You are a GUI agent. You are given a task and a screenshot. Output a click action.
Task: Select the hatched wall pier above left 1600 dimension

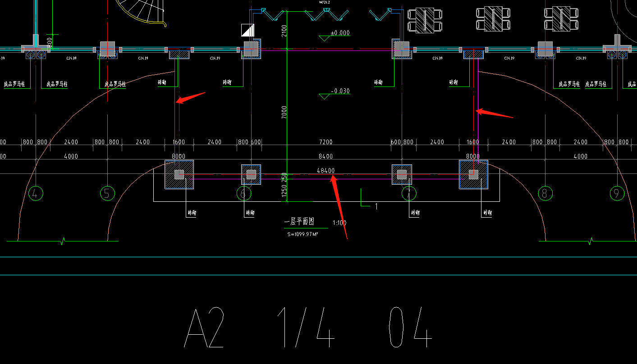[179, 55]
